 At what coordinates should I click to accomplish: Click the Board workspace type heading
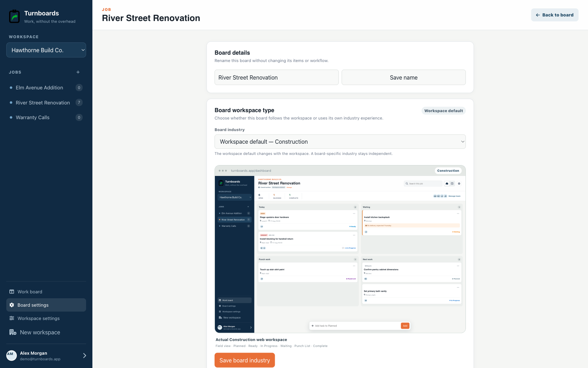[x=244, y=110]
